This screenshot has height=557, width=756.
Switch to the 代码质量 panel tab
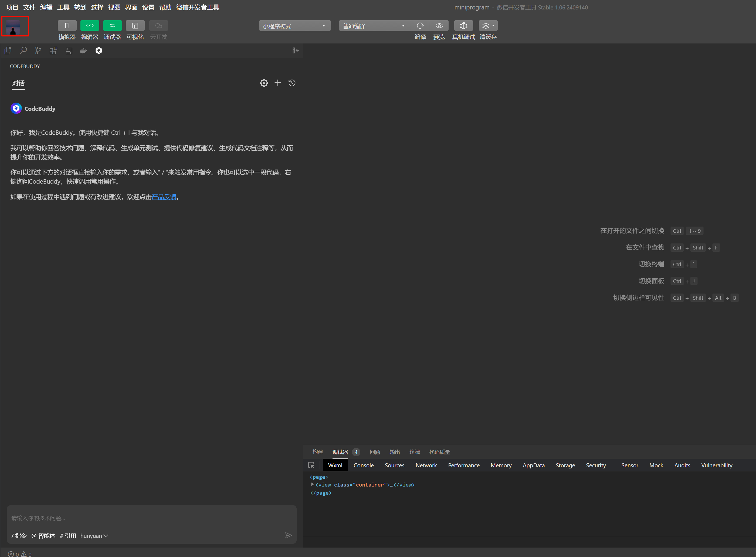[439, 452]
